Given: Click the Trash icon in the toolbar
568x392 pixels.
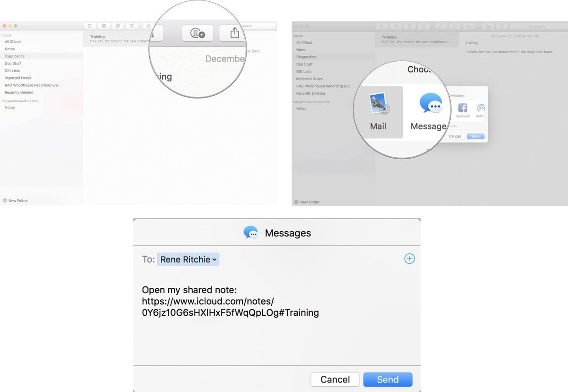Looking at the screenshot, I should pos(117,26).
